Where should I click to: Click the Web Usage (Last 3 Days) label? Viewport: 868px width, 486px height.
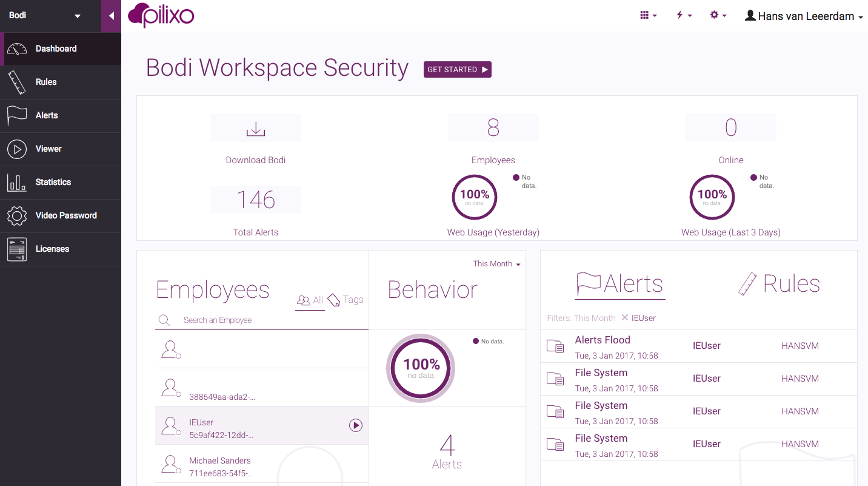(731, 232)
